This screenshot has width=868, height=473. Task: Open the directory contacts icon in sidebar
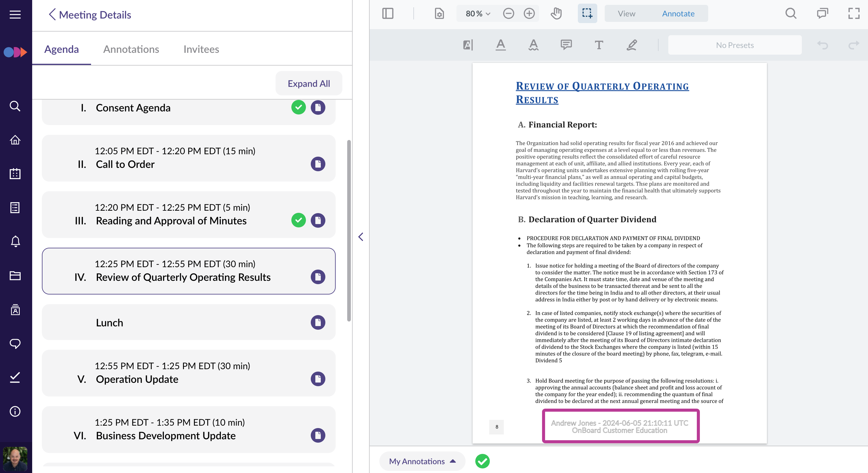[x=15, y=309]
